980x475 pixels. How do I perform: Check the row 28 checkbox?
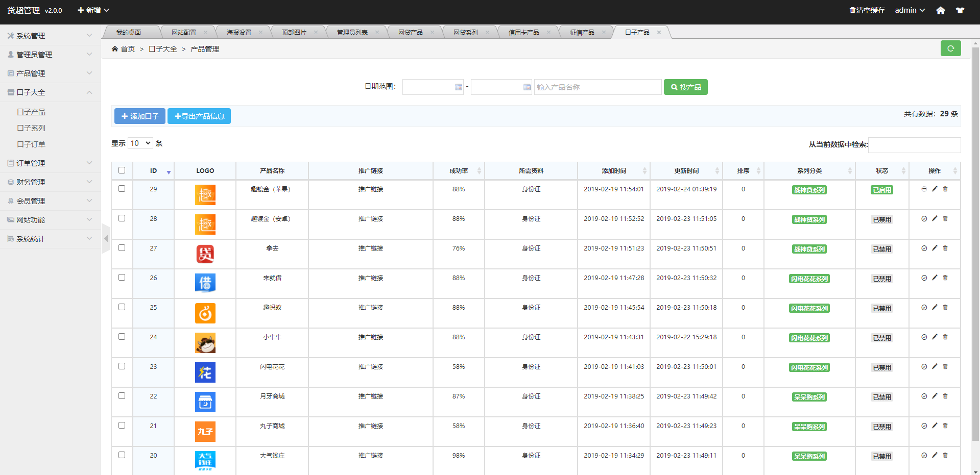pos(122,218)
